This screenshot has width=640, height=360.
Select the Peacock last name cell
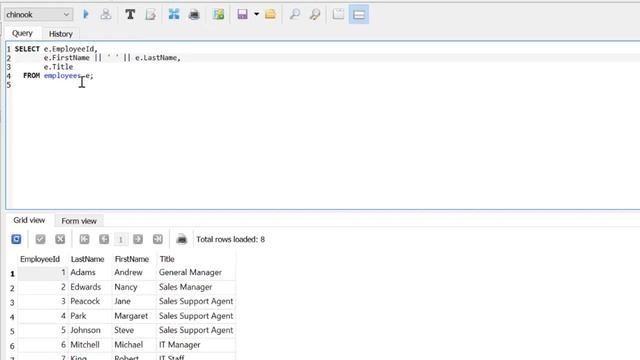(90, 301)
